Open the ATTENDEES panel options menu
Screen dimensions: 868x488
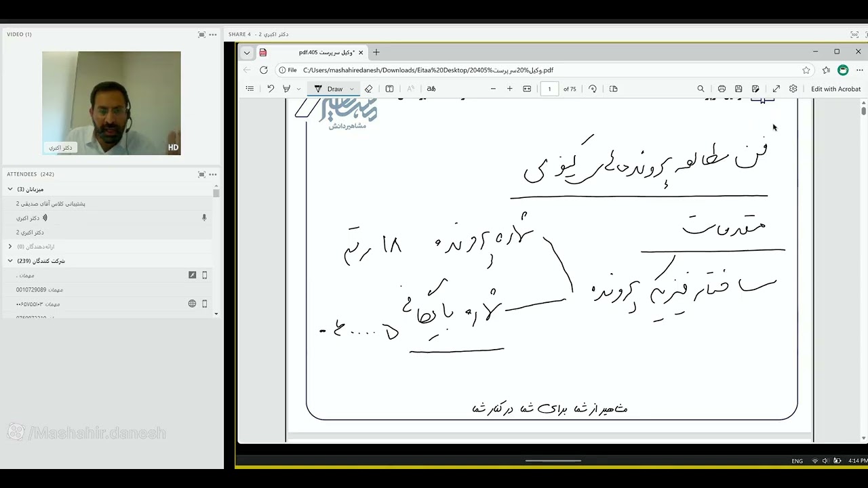213,174
